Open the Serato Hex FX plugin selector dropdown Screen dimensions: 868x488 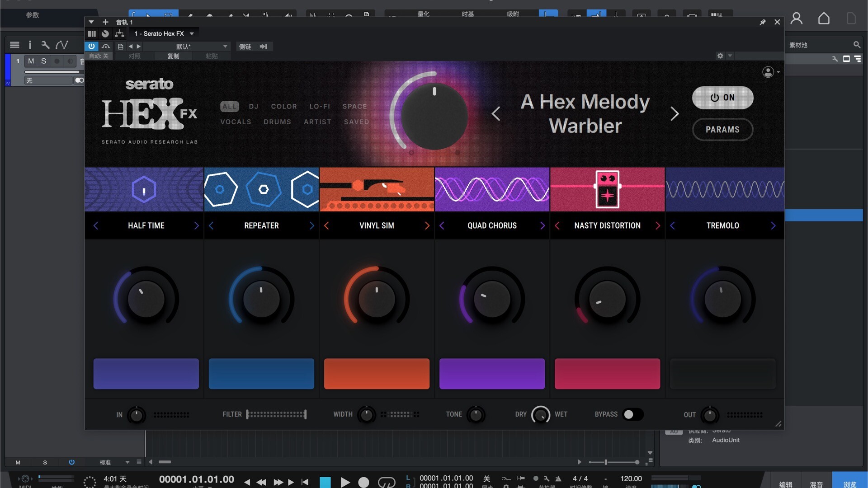pyautogui.click(x=164, y=33)
